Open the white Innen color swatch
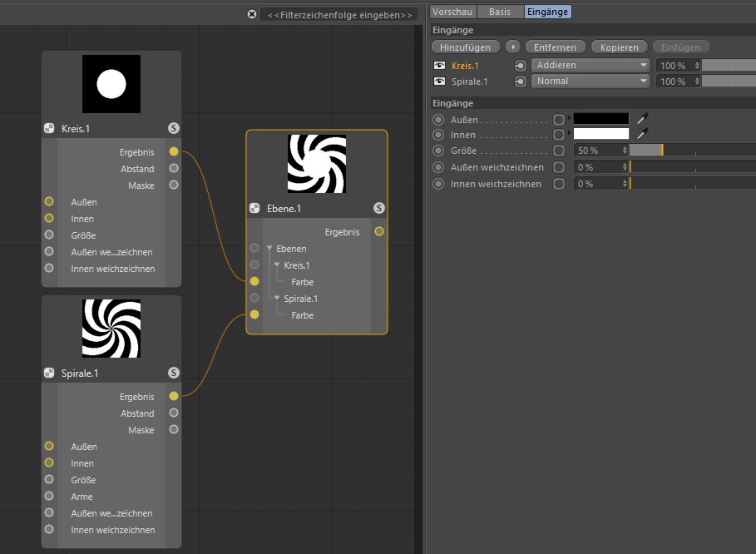The height and width of the screenshot is (554, 756). (600, 134)
